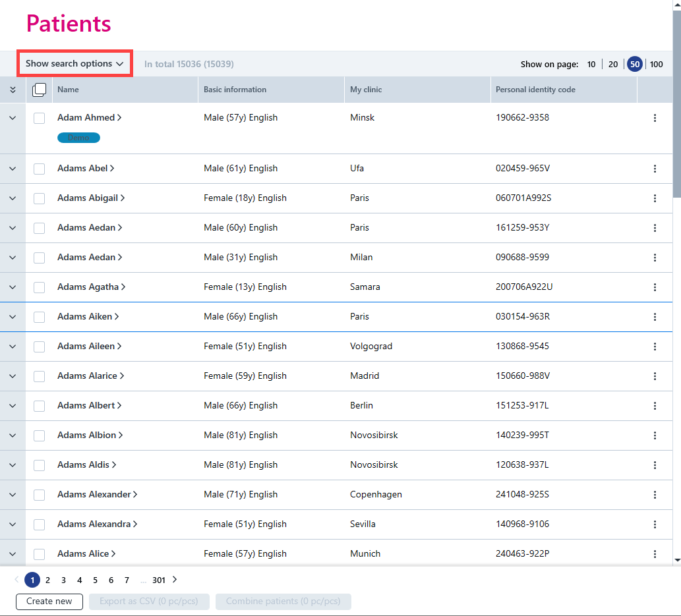Open row actions for Adams Aedan (60y)
The width and height of the screenshot is (681, 616).
point(655,228)
